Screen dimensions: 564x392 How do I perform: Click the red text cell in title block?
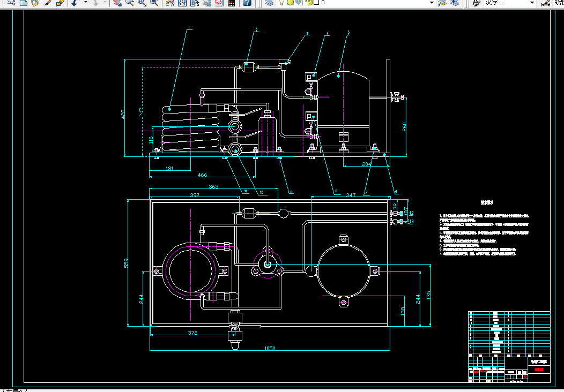click(539, 369)
